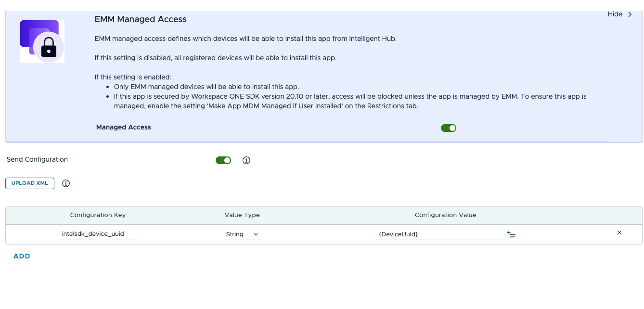The height and width of the screenshot is (309, 644).
Task: Click the Managed Access label
Action: (123, 127)
